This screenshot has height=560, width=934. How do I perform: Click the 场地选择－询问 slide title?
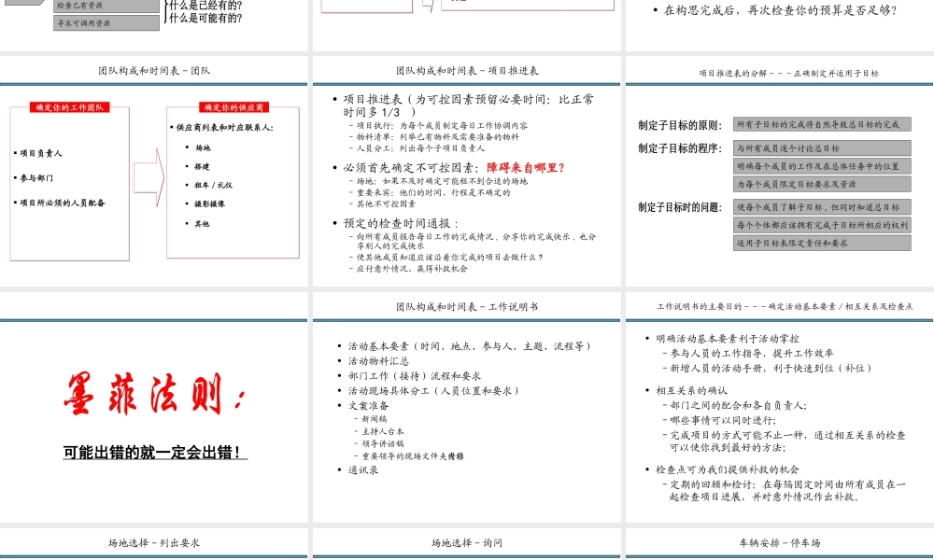[467, 543]
